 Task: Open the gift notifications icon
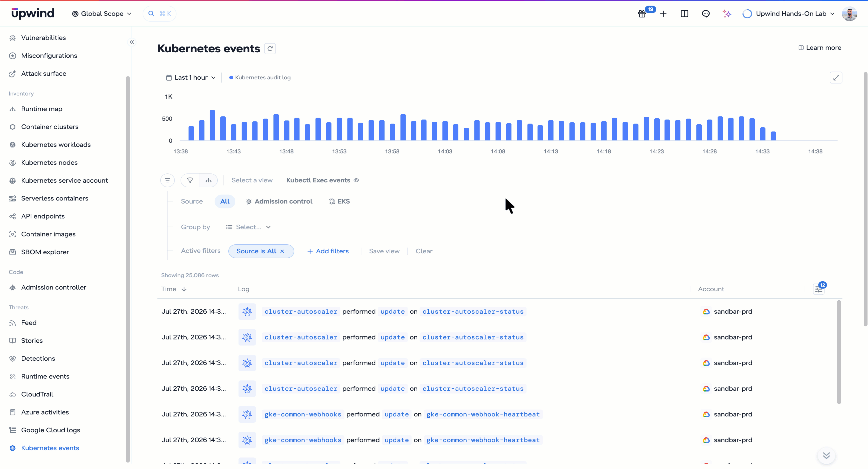click(642, 14)
